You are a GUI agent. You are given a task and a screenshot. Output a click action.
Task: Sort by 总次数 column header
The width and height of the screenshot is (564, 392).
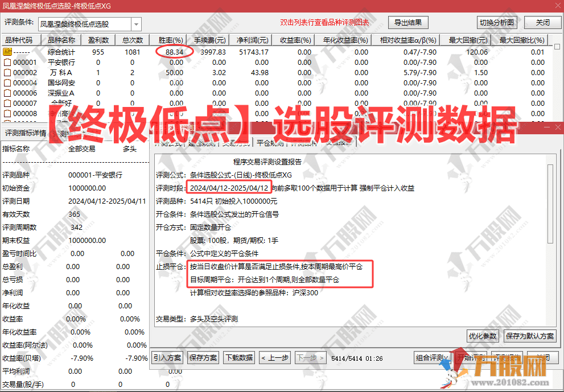point(133,40)
